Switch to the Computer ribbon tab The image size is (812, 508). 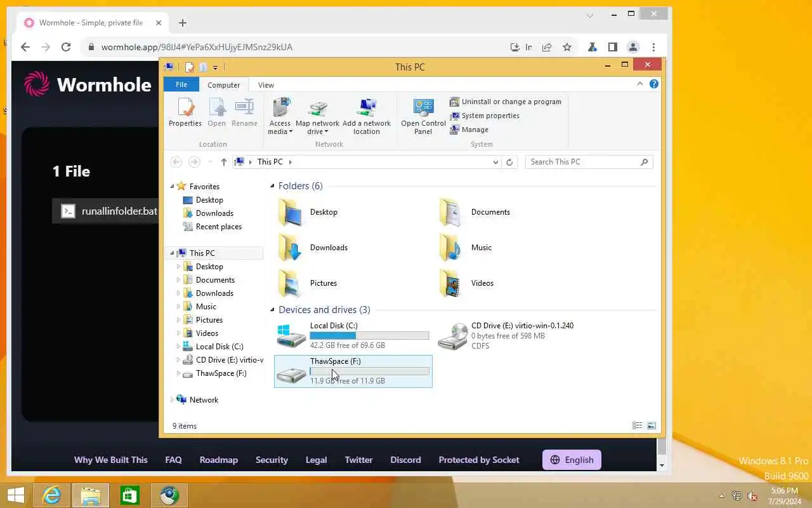[223, 84]
